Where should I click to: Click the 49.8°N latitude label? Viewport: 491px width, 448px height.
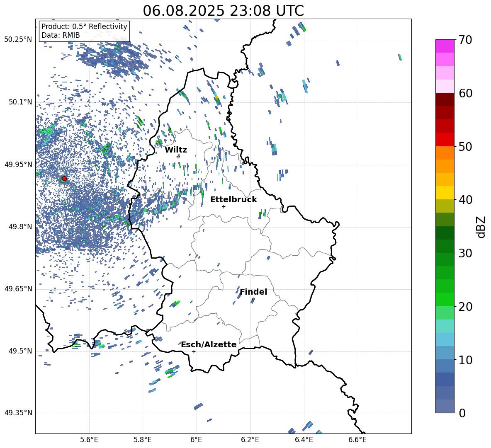[20, 227]
